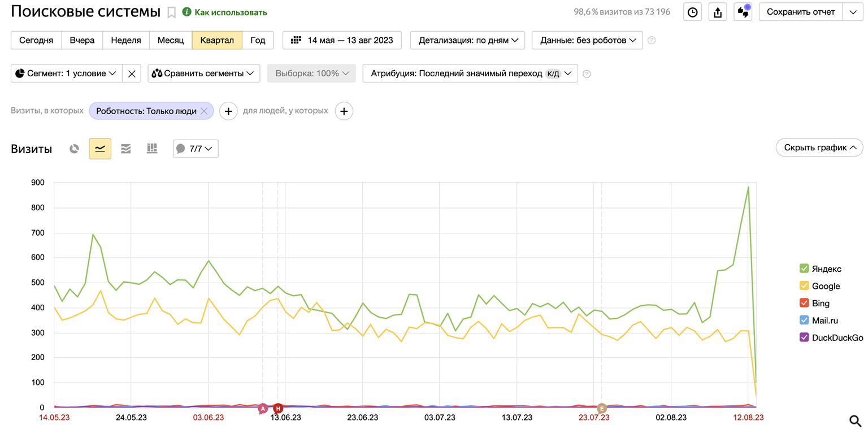Select the line chart view icon

[100, 149]
